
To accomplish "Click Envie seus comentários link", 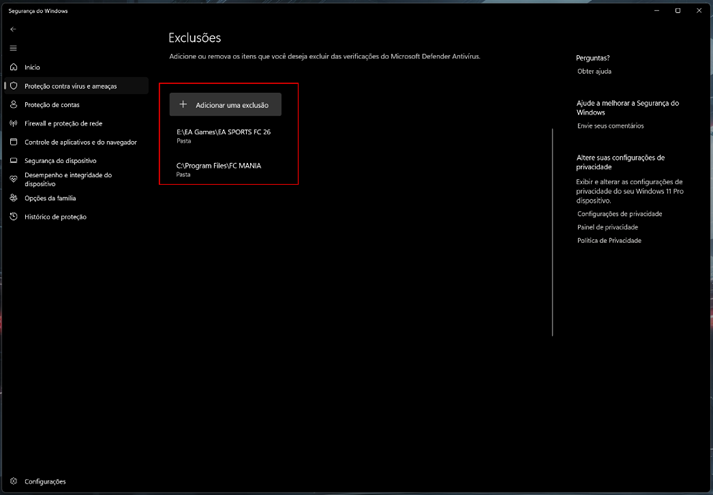I will 610,126.
